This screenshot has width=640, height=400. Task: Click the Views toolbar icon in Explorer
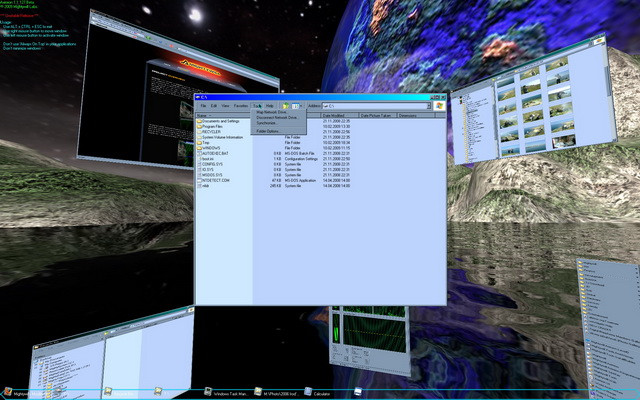tap(295, 106)
